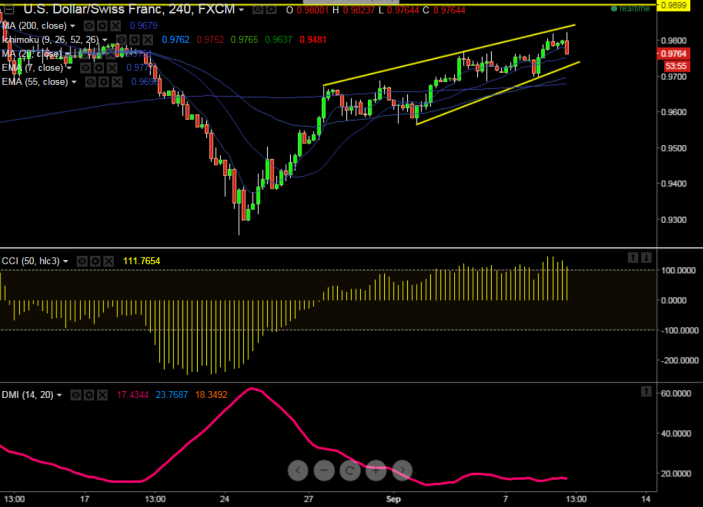The width and height of the screenshot is (703, 507).
Task: Select the EMA (55, close) legend label
Action: [x=35, y=82]
